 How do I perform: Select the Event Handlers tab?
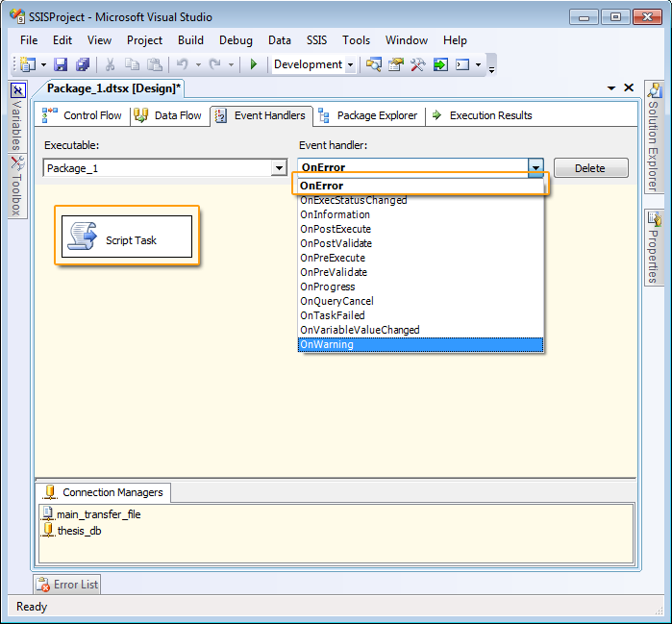coord(261,115)
